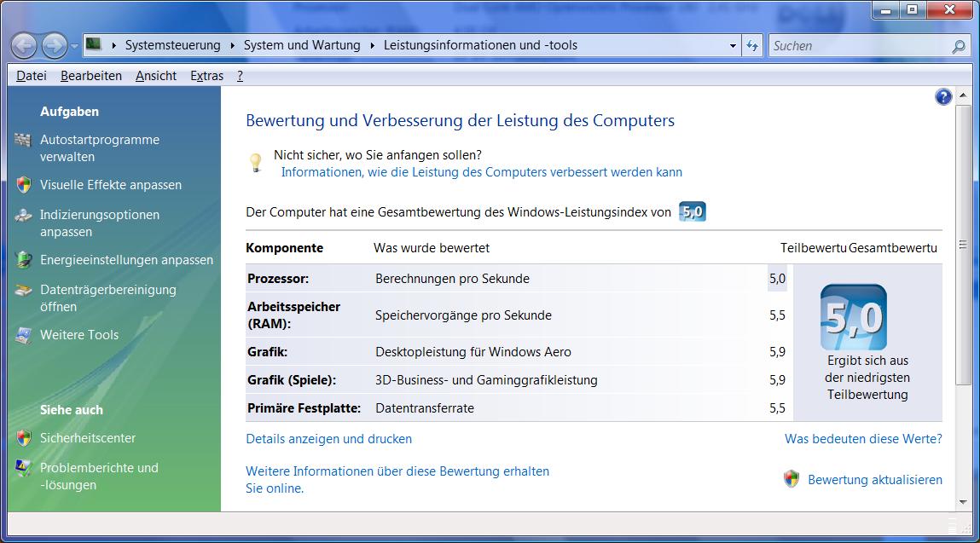
Task: Expand the breadcrumb arrow before Systemsteuerung
Action: tap(113, 46)
